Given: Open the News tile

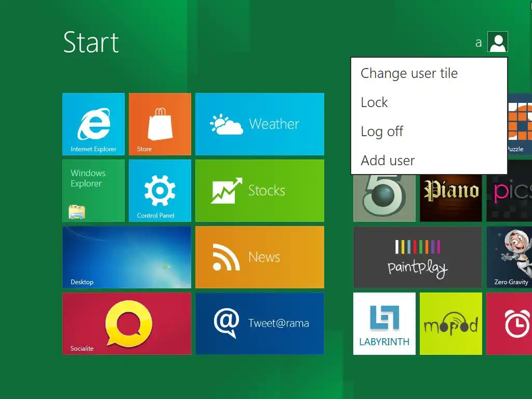Looking at the screenshot, I should (260, 257).
